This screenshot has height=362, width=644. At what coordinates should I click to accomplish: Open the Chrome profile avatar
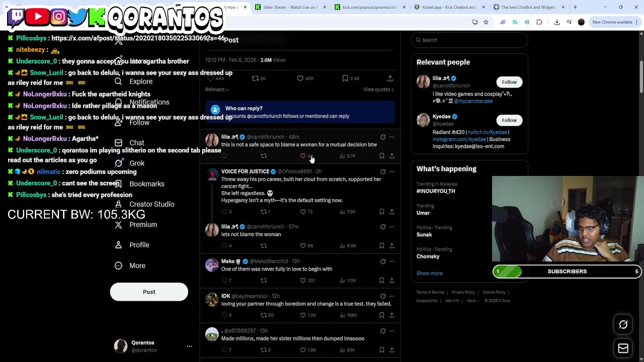(582, 22)
